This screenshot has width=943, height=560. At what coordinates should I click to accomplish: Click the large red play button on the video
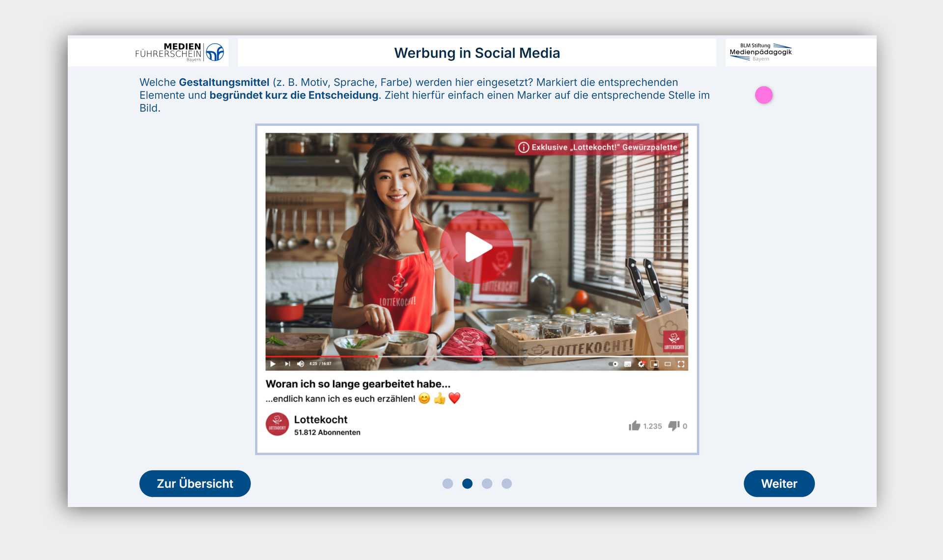(x=476, y=247)
